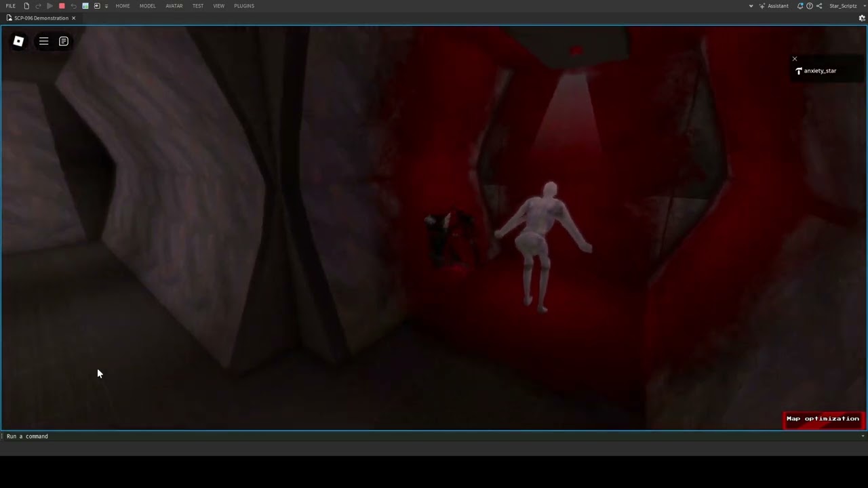This screenshot has height=488, width=868.
Task: Open the Star_Scriptz account dropdown
Action: tap(847, 6)
